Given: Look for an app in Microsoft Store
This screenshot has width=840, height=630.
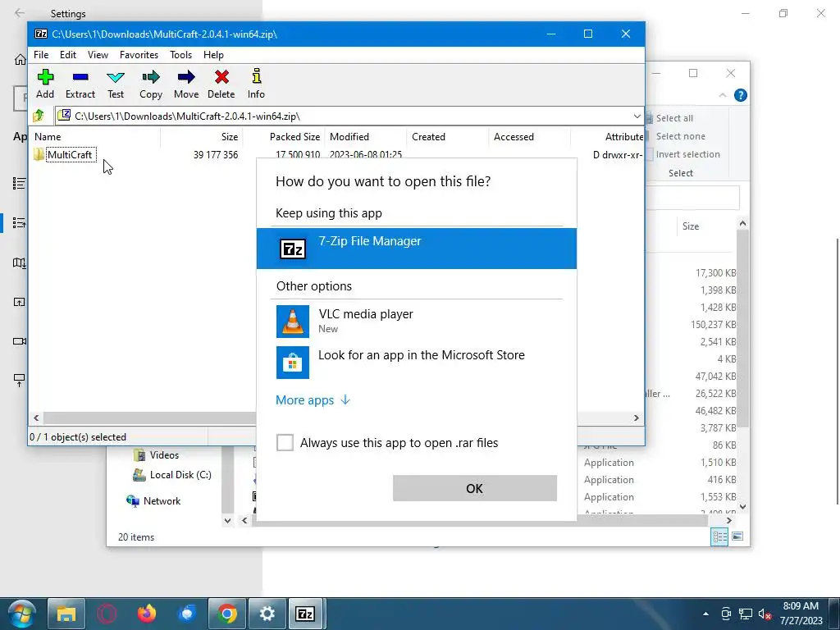Looking at the screenshot, I should click(416, 362).
